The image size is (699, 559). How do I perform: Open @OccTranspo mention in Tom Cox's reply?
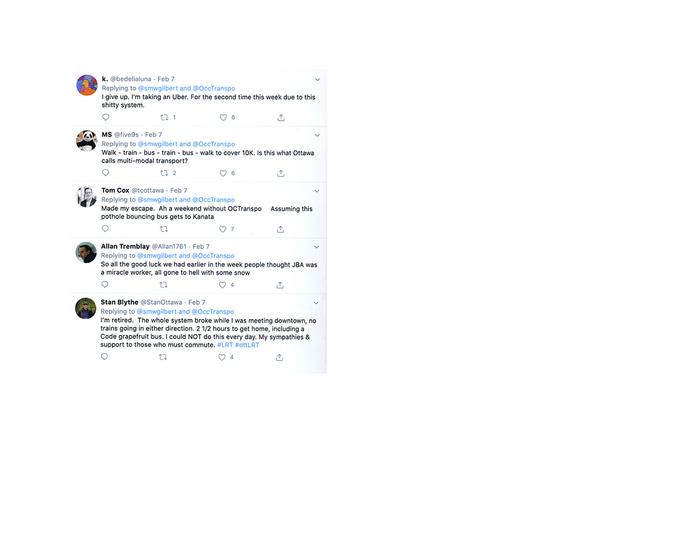tap(213, 200)
